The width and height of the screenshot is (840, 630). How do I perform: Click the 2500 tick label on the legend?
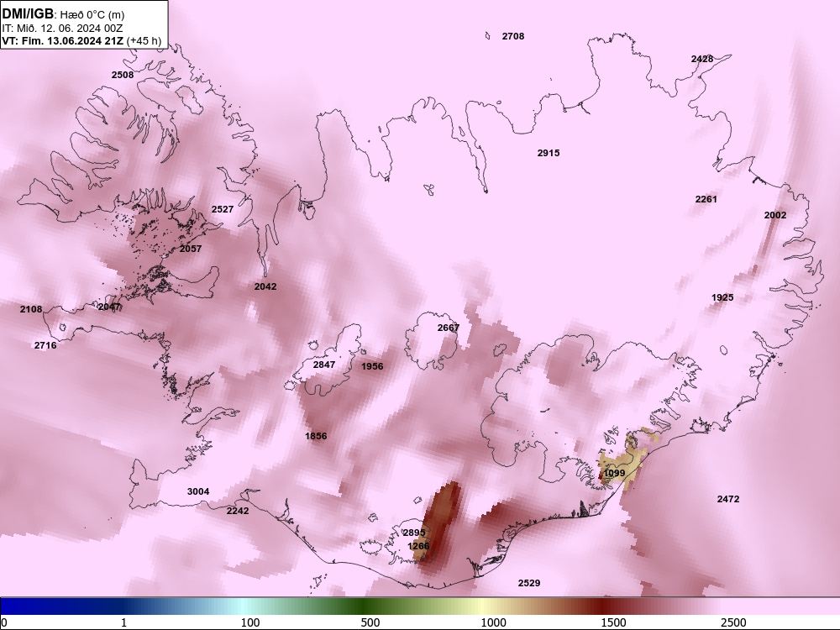(x=733, y=622)
